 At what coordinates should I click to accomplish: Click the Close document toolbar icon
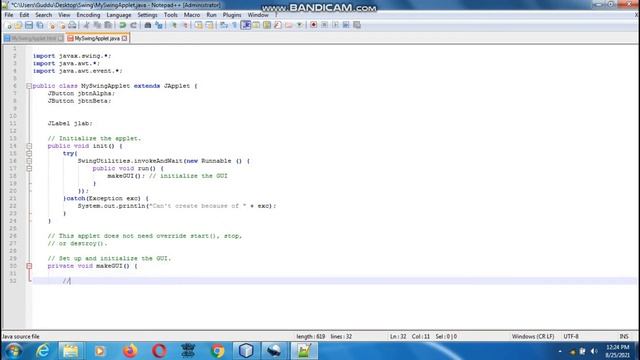pos(53,25)
